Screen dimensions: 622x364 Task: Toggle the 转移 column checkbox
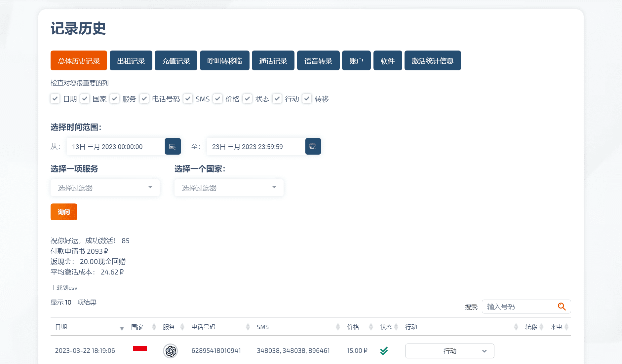pyautogui.click(x=307, y=98)
